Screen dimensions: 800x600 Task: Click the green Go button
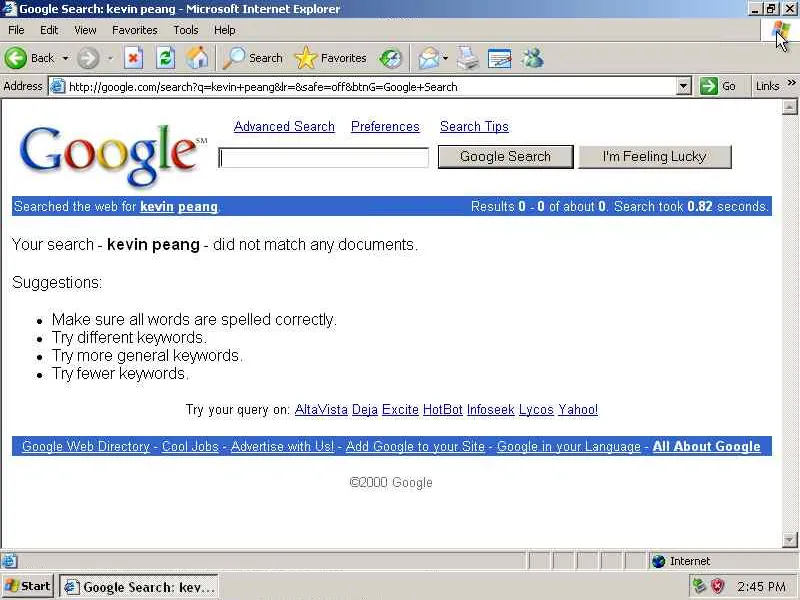tap(717, 87)
